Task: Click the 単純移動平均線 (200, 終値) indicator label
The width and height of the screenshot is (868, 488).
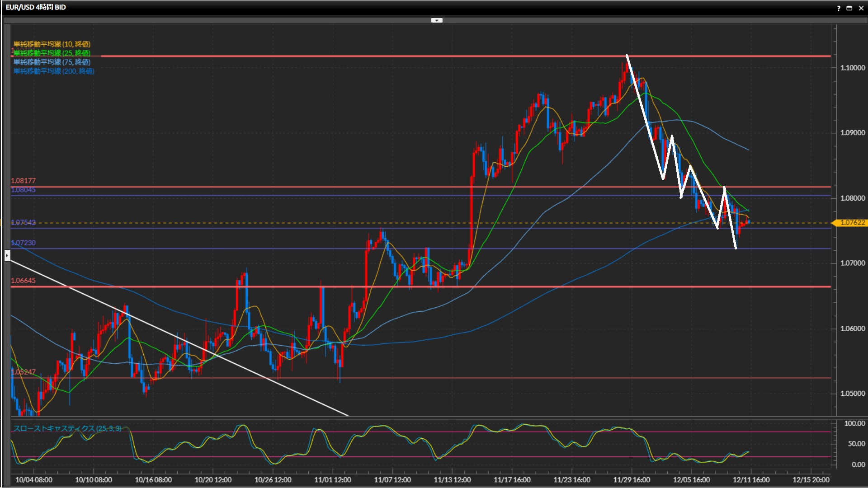Action: (53, 71)
